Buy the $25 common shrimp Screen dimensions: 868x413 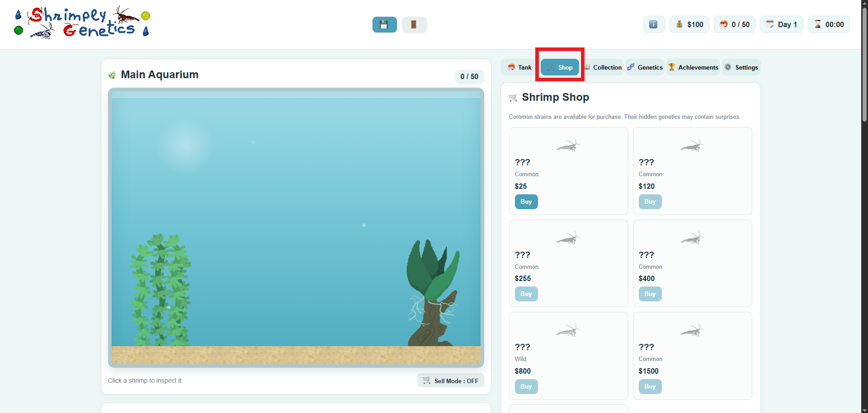pyautogui.click(x=526, y=202)
